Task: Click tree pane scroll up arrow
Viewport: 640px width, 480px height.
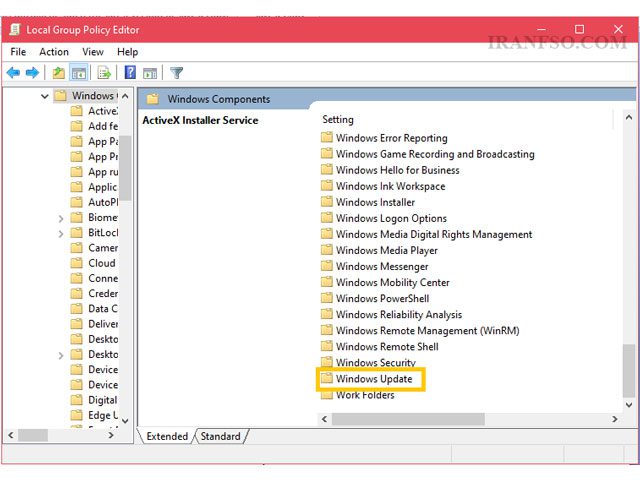Action: coord(125,96)
